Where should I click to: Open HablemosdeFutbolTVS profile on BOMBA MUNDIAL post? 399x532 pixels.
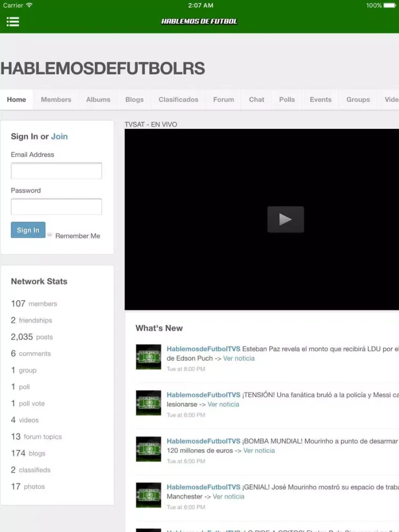(203, 441)
